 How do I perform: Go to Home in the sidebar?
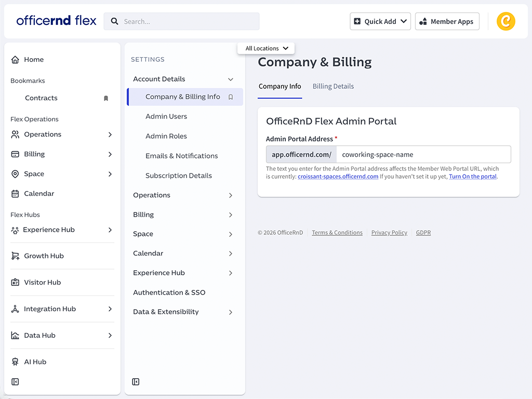pyautogui.click(x=34, y=60)
